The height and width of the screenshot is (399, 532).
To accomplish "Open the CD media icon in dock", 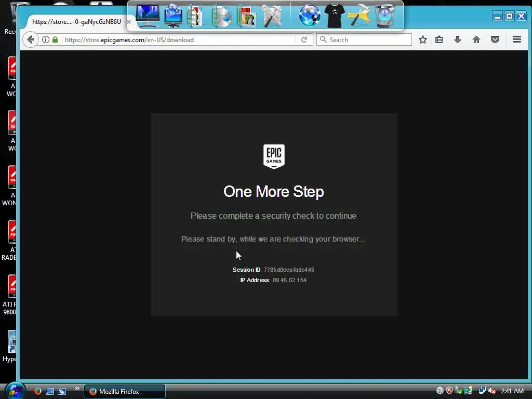I will pos(221,16).
